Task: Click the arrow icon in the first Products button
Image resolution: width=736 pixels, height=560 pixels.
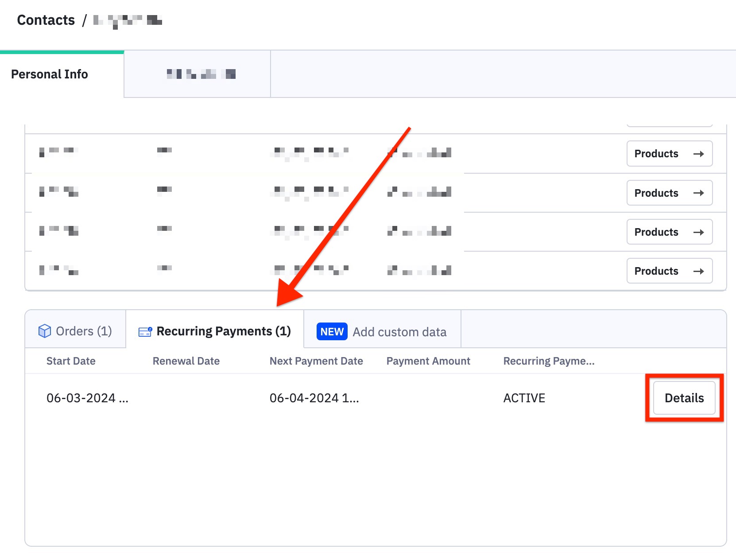Action: pos(699,154)
